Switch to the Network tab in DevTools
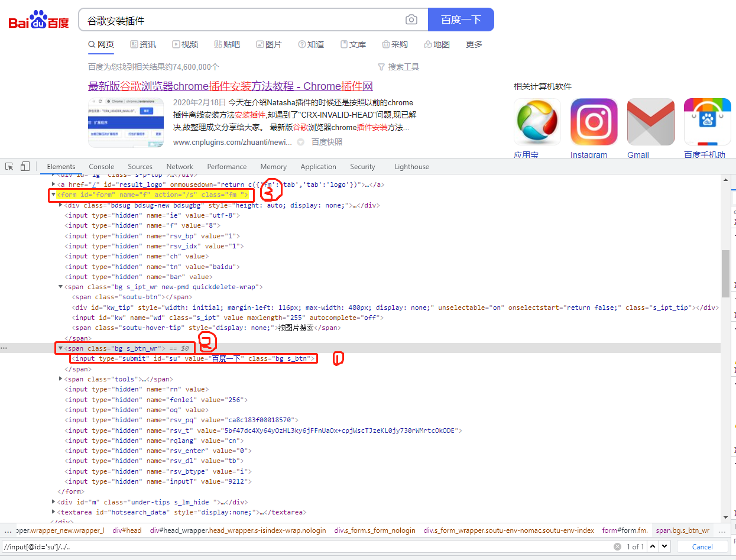 tap(179, 167)
